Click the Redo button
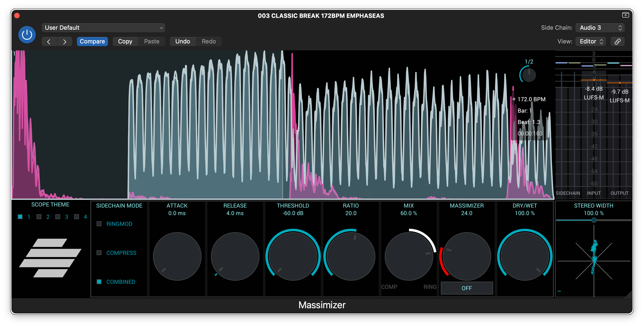 click(209, 41)
